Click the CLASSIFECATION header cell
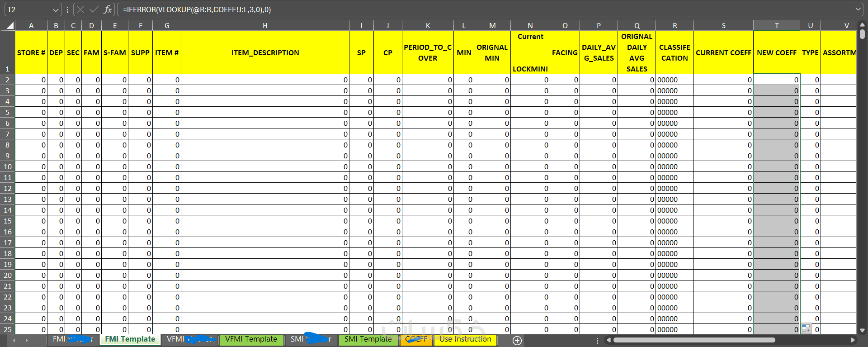Viewport: 868px width, 347px height. point(675,52)
